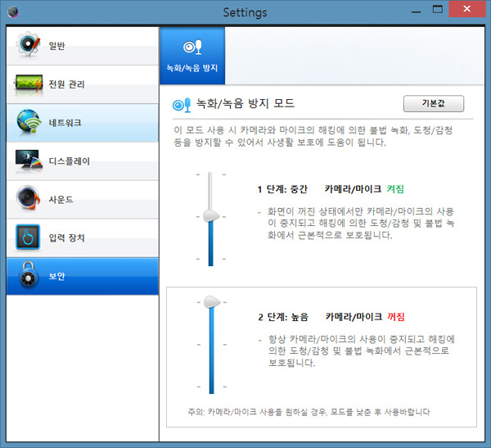
Task: Click the blue track of the 1 단계 slider
Action: click(211, 243)
